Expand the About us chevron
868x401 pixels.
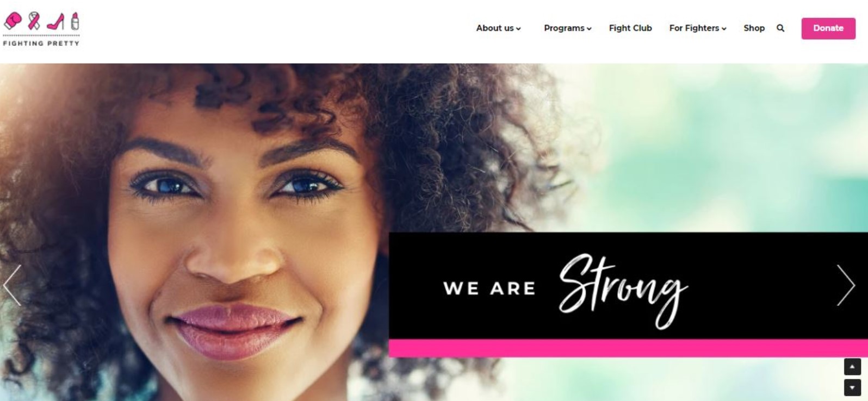518,29
